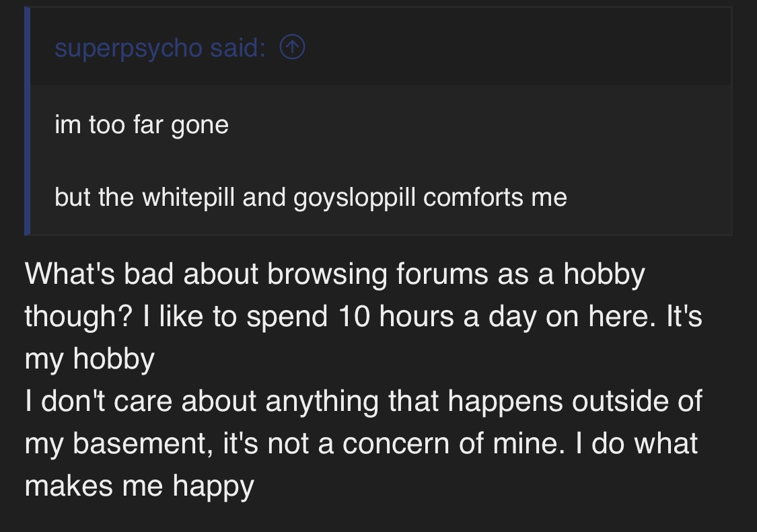Click the reply line starting 'What's bad about browsing'
Image resolution: width=757 pixels, height=532 pixels.
coord(335,274)
